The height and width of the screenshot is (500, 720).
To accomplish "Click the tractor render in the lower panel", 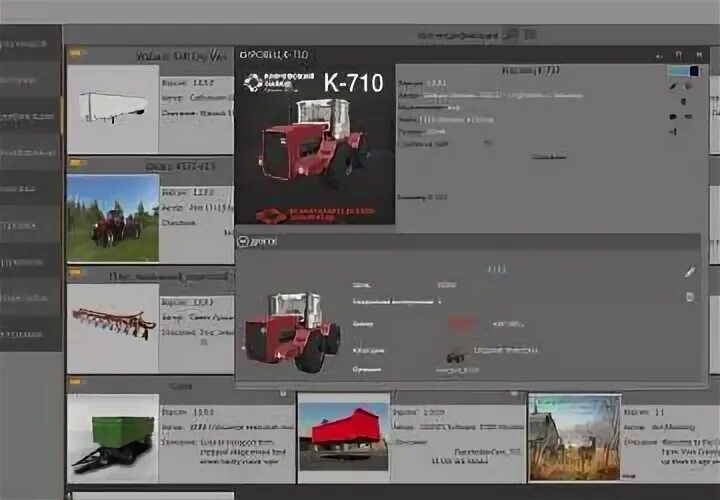I will (292, 331).
